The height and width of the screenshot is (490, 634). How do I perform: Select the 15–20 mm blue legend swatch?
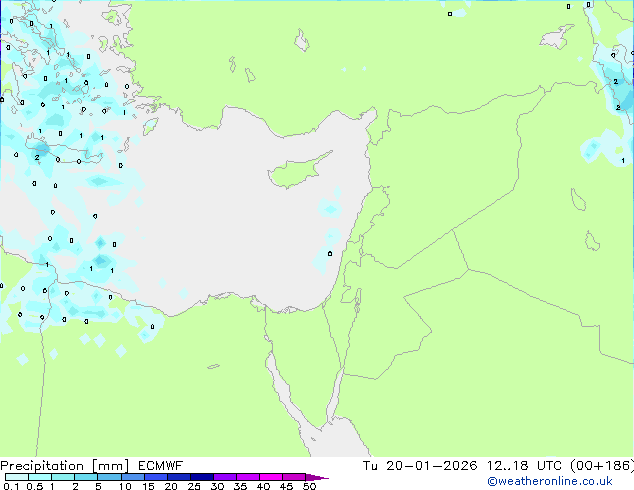(156, 477)
